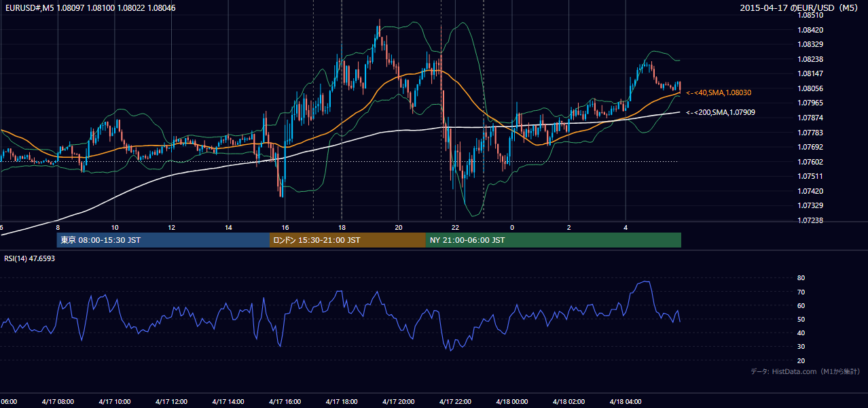Click the 4/17 16:00 bottom time label

pos(285,402)
